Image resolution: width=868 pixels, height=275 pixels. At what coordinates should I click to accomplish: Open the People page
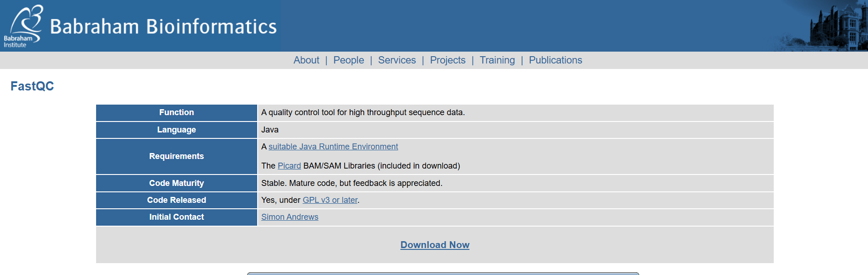[x=349, y=60]
